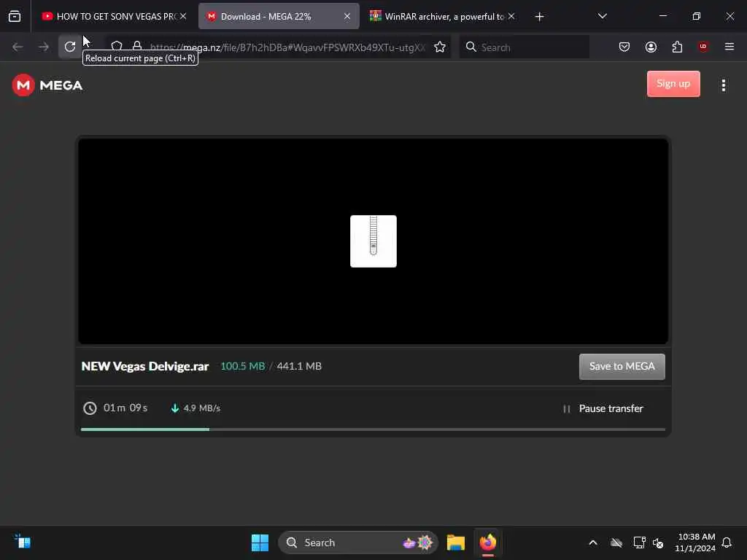Open the Pocket save icon
The width and height of the screenshot is (747, 560).
pos(624,47)
